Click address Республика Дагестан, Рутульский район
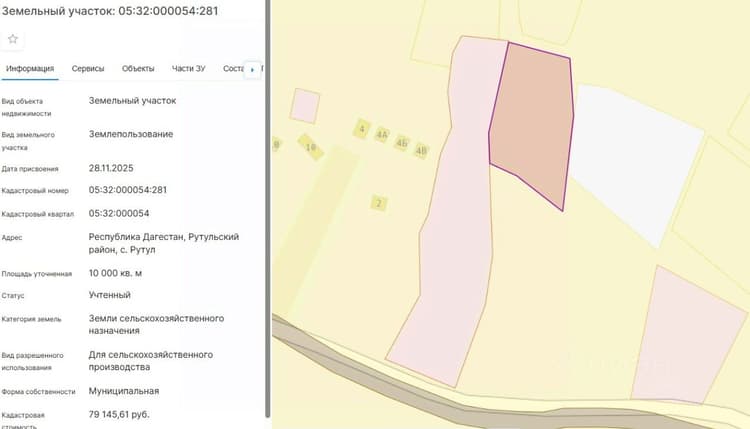The image size is (750, 429). tap(164, 243)
